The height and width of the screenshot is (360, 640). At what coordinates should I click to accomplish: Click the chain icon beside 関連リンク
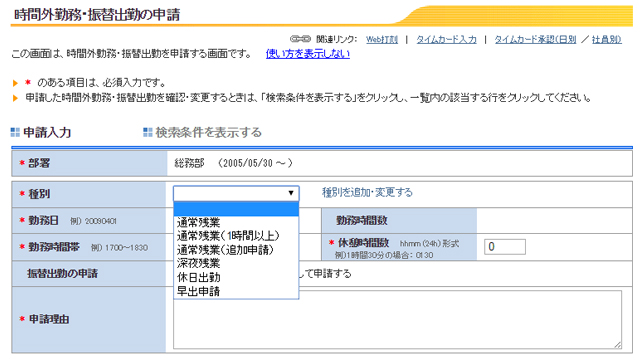click(x=300, y=39)
